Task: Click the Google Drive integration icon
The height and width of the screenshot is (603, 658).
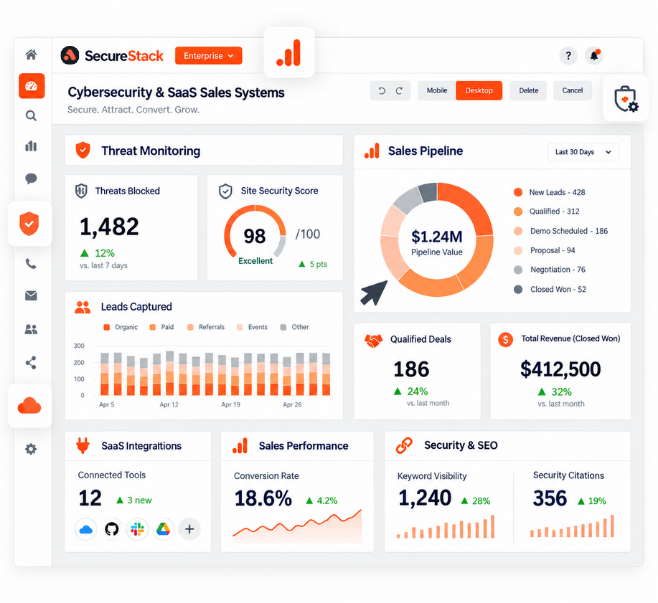Action: 163,530
